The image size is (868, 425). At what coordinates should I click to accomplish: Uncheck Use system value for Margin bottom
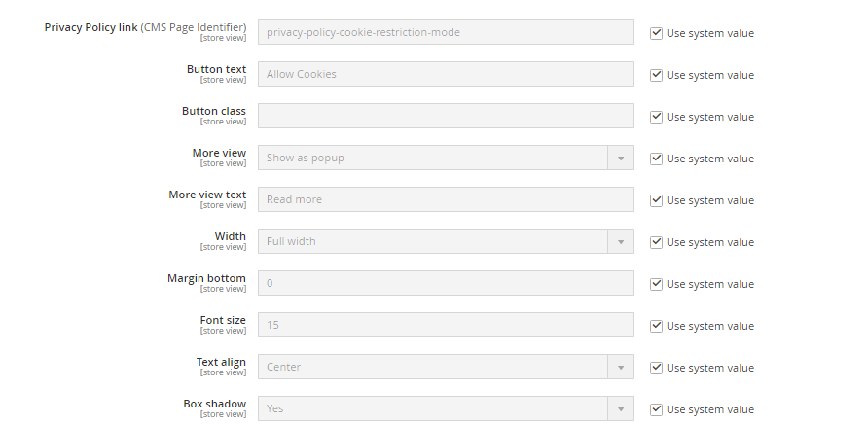(x=657, y=284)
